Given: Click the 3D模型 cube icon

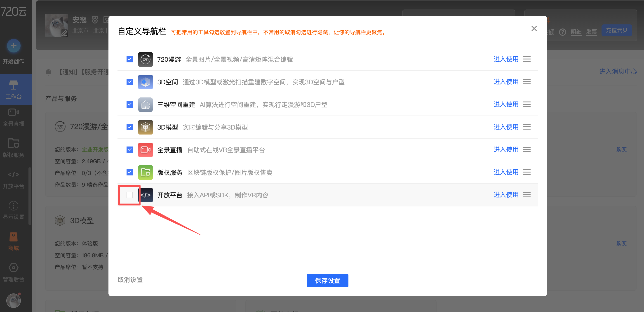Looking at the screenshot, I should (x=145, y=127).
